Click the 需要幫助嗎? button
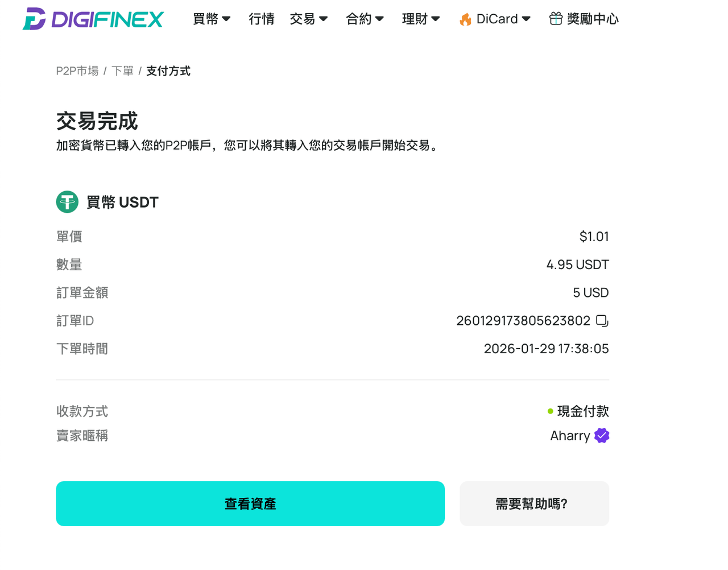 tap(534, 503)
